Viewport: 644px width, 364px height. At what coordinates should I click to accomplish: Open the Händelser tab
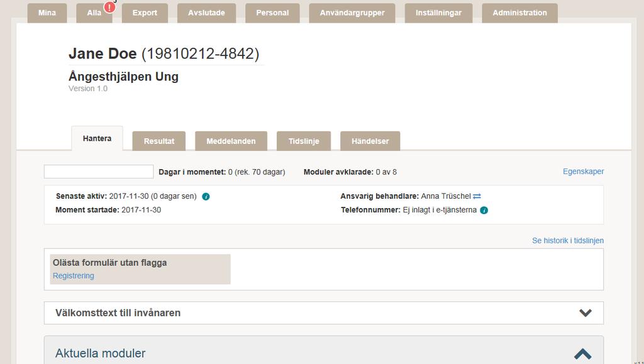pyautogui.click(x=370, y=141)
